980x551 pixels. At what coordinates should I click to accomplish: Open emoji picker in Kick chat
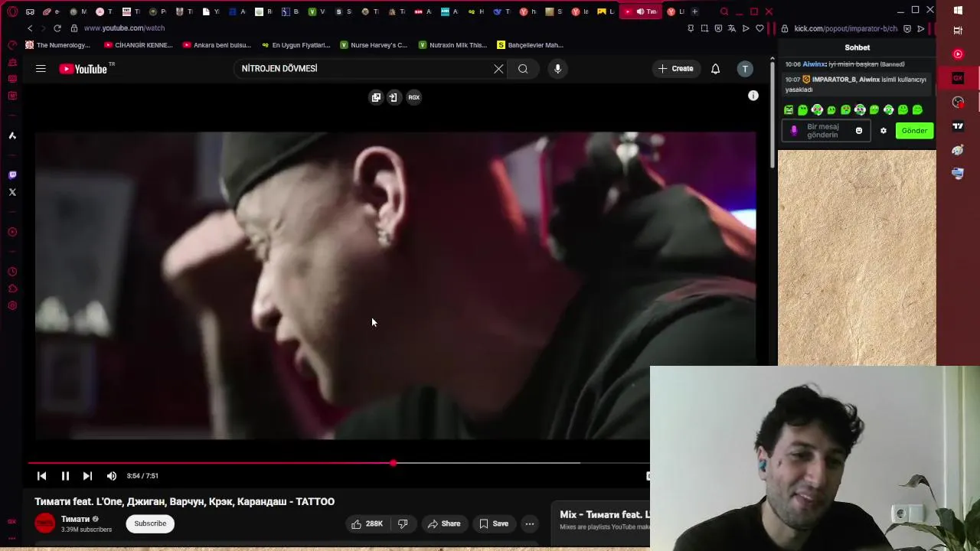point(859,131)
